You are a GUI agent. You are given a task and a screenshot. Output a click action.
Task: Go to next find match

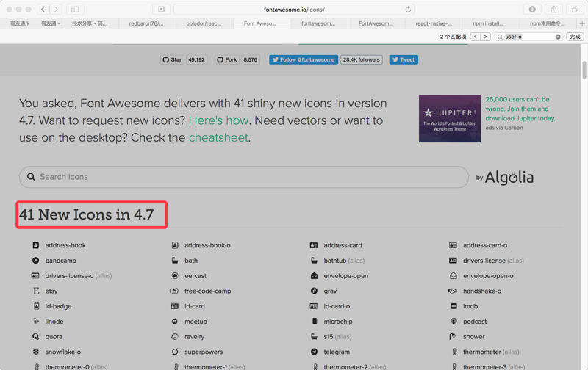[x=486, y=37]
